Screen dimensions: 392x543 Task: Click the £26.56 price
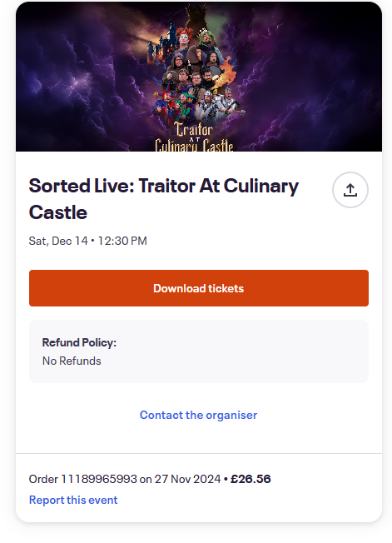point(251,479)
